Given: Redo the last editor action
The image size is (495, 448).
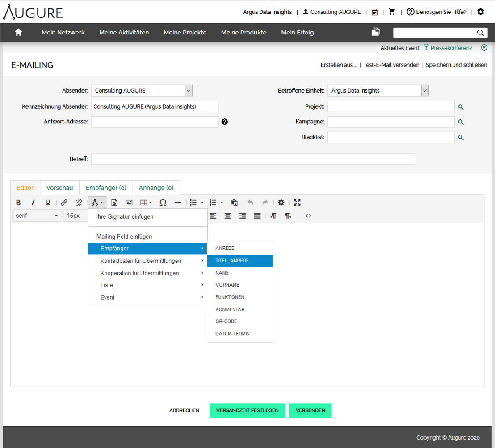Looking at the screenshot, I should (x=265, y=203).
